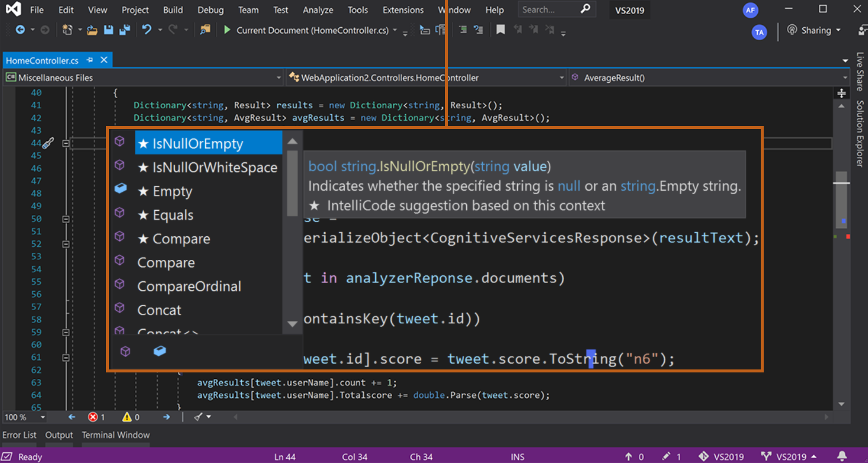Screen dimensions: 868x463
Task: Comment out selected lines via toolbar icon
Action: pyautogui.click(x=463, y=30)
